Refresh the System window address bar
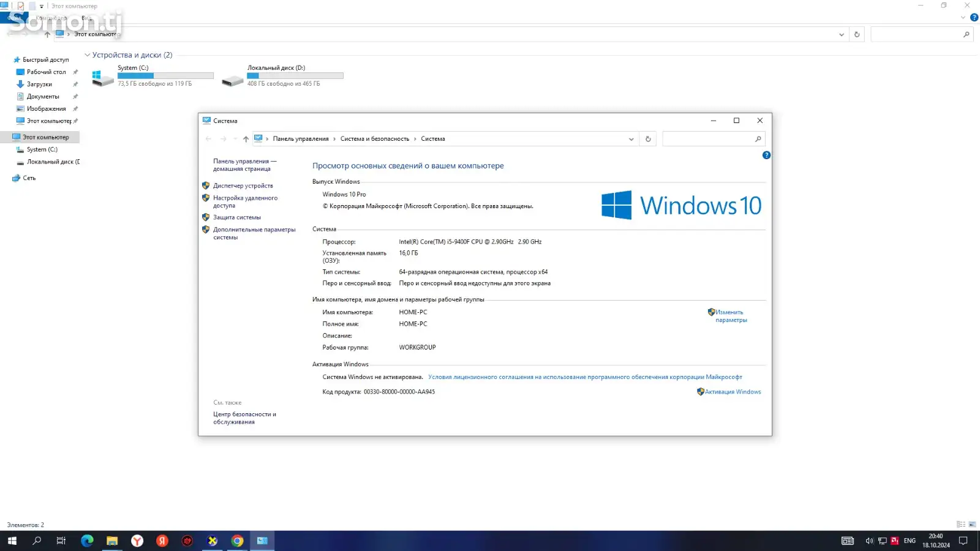The image size is (980, 551). coord(648,139)
